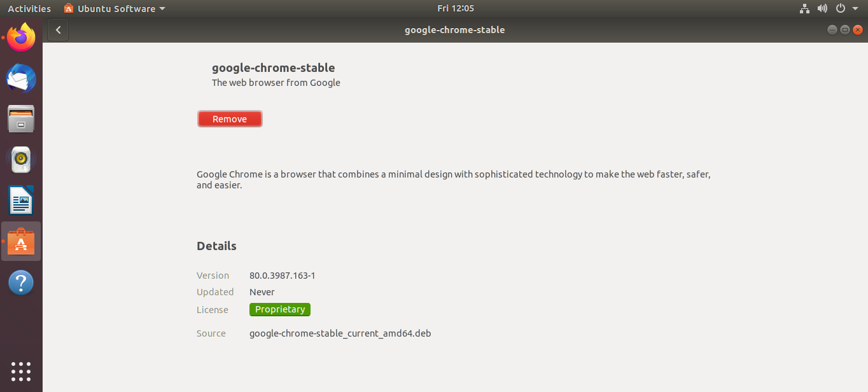Click the google-chrome-stable_current_amd64.deb source text
868x392 pixels.
click(x=340, y=333)
